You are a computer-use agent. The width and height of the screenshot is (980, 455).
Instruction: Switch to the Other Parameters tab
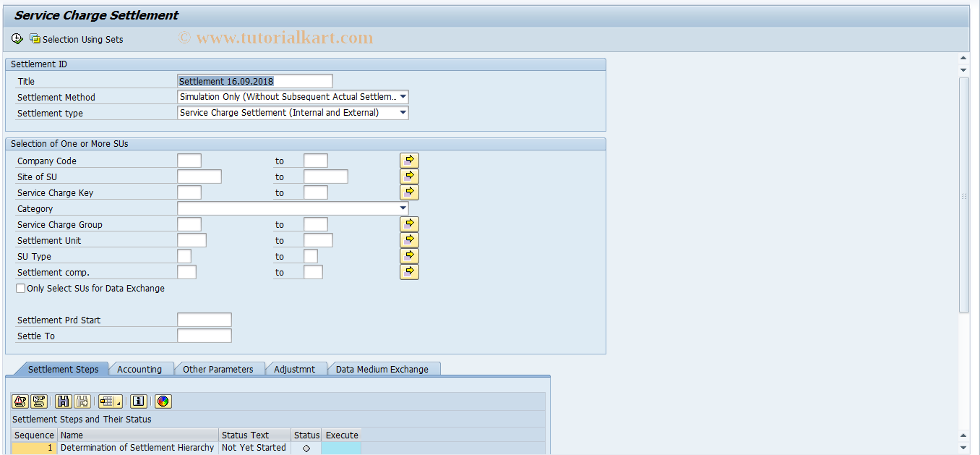coord(218,369)
